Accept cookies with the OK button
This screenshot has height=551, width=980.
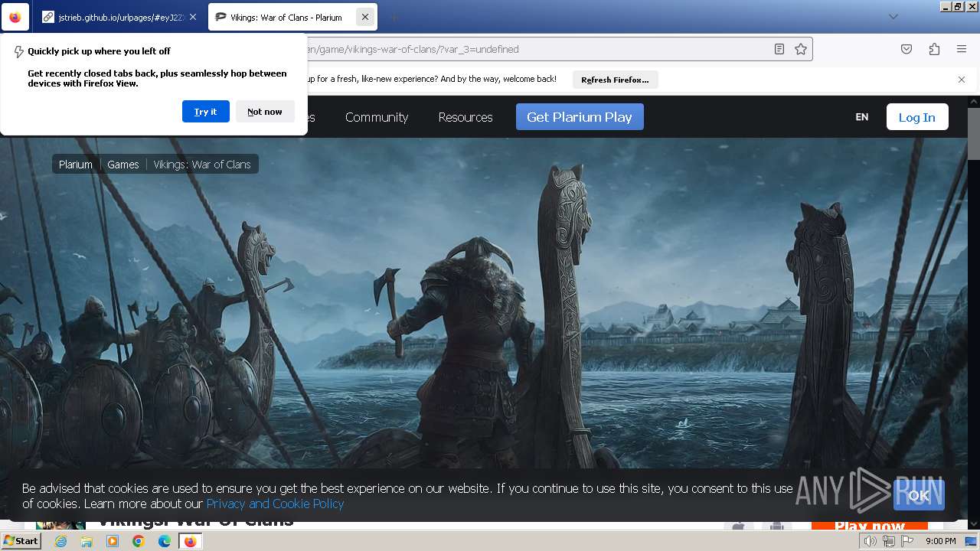[919, 495]
